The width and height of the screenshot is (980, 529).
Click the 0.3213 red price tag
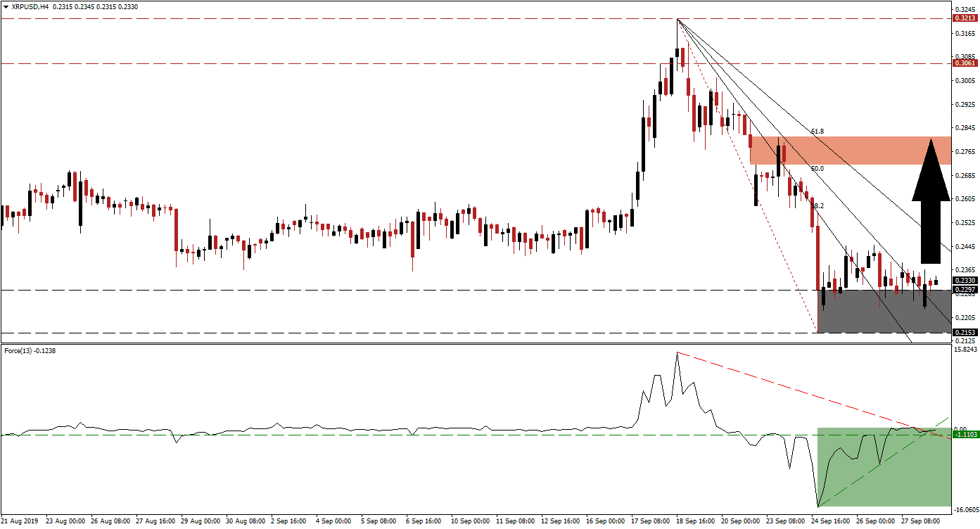pos(963,19)
